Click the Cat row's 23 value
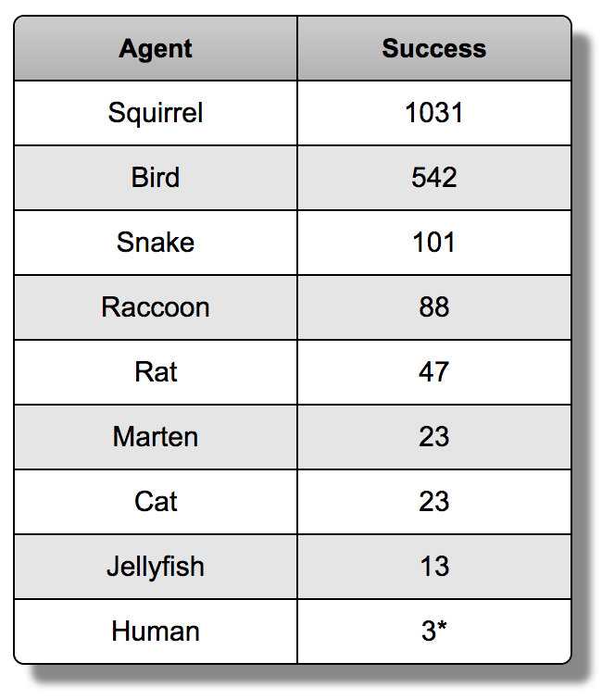 [434, 501]
